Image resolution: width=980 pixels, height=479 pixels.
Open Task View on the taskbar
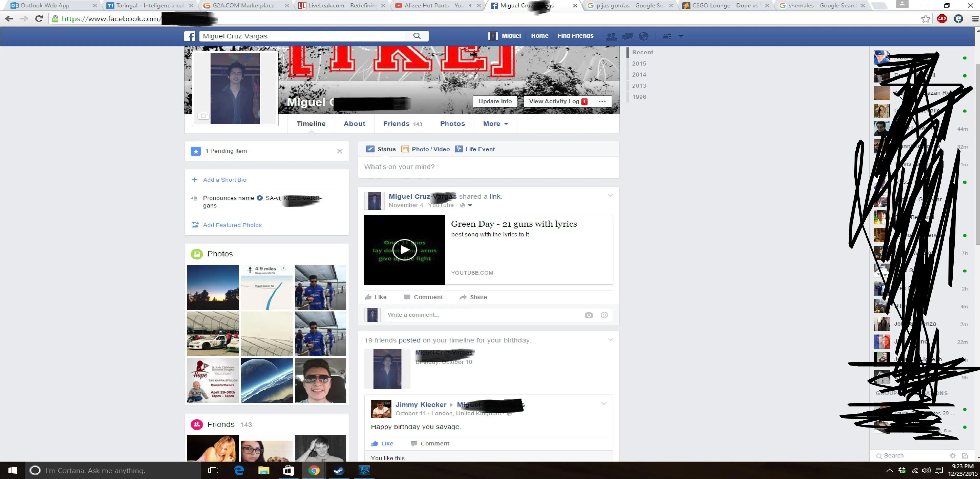(x=213, y=470)
